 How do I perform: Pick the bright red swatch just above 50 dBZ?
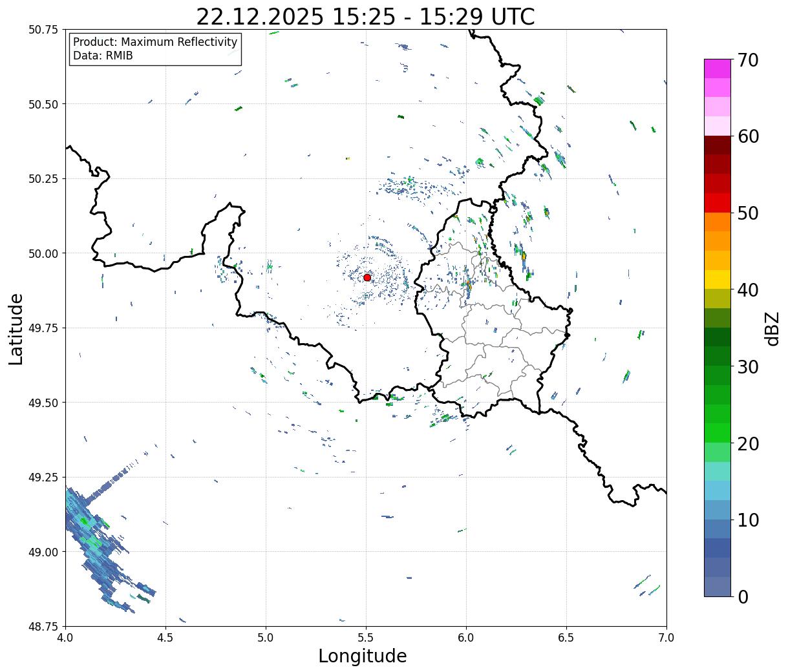pyautogui.click(x=718, y=203)
